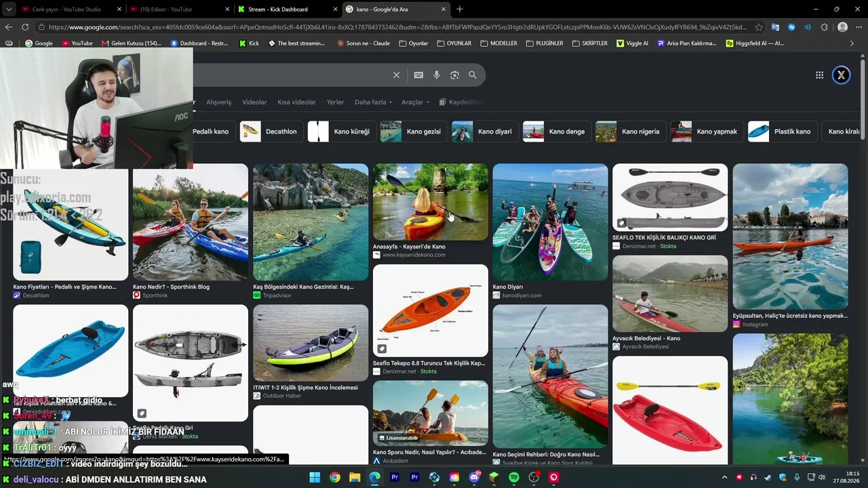The height and width of the screenshot is (488, 868).
Task: Open Anasayfa - Kayseri'de Kano image
Action: click(431, 202)
